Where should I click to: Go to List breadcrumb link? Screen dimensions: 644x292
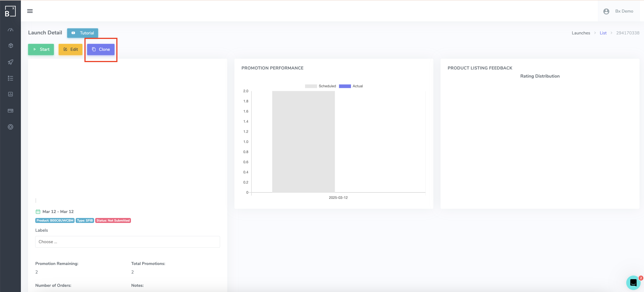coord(603,33)
